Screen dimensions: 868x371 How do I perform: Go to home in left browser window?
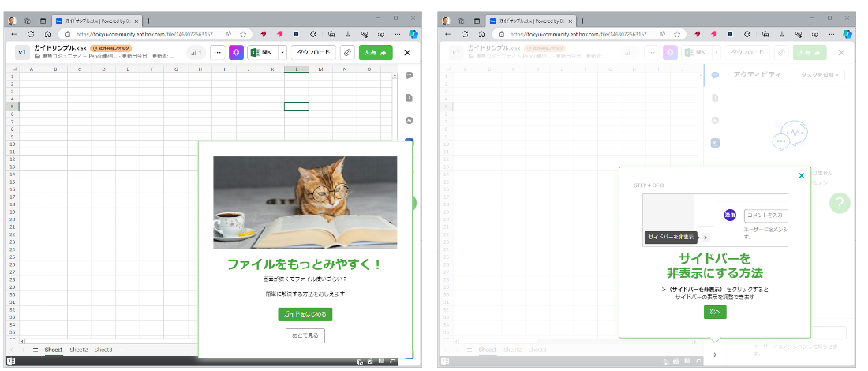(x=47, y=34)
